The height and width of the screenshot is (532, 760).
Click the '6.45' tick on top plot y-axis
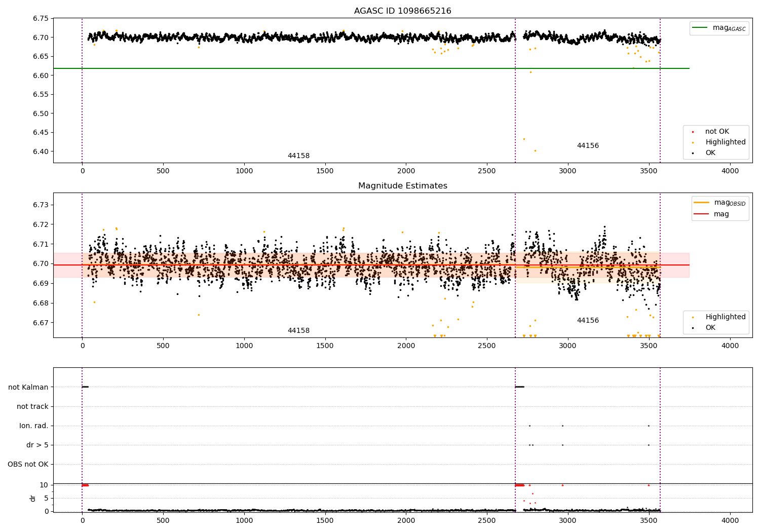[x=41, y=132]
